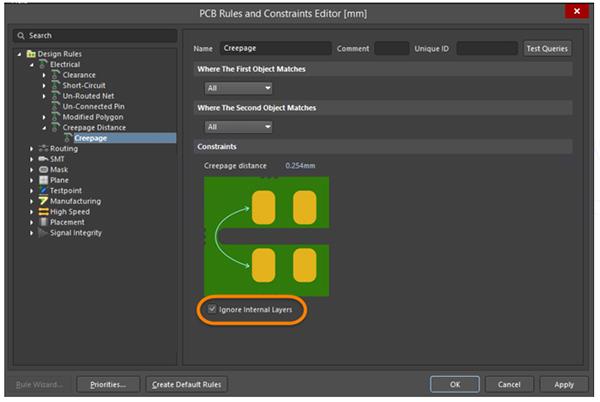600x402 pixels.
Task: Click the Testpoint category icon
Action: coord(43,190)
